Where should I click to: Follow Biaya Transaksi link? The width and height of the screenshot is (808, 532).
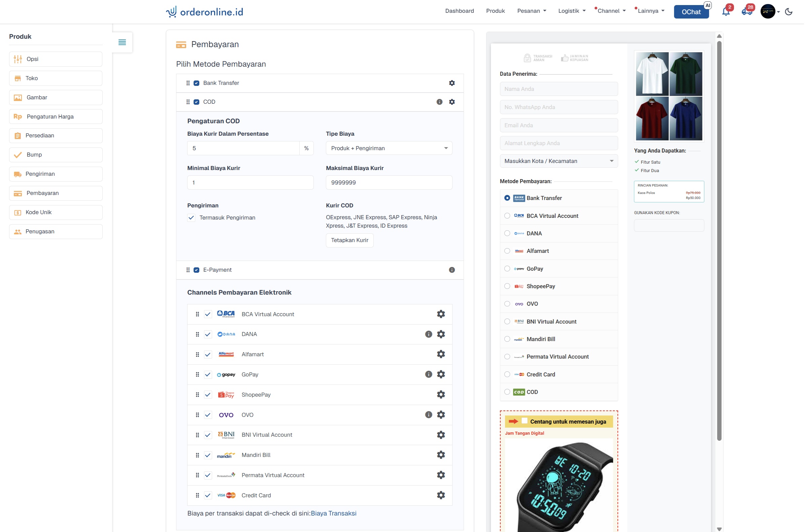point(335,516)
